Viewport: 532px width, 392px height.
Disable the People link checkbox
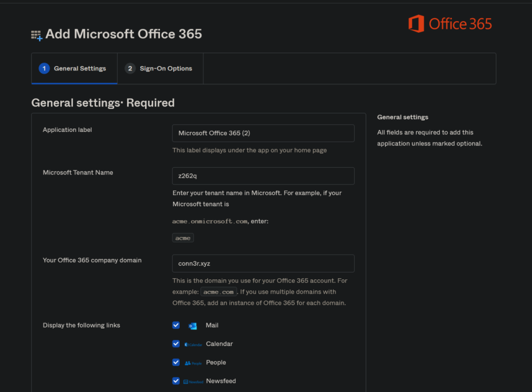[176, 362]
